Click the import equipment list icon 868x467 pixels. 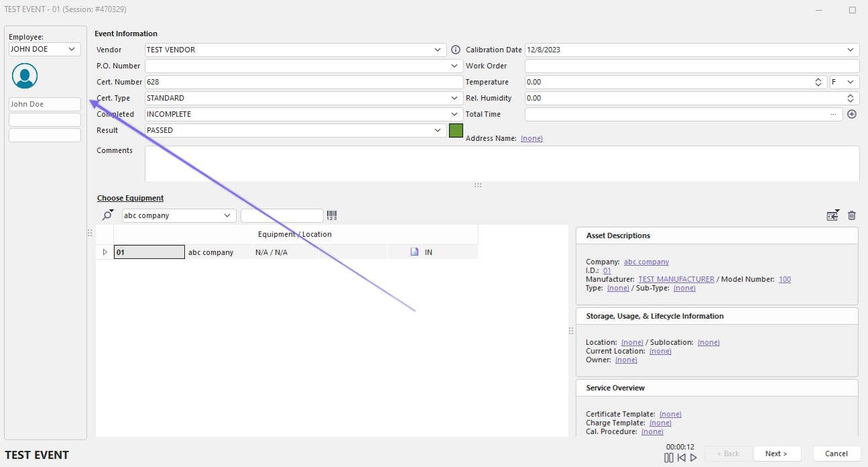click(x=832, y=215)
